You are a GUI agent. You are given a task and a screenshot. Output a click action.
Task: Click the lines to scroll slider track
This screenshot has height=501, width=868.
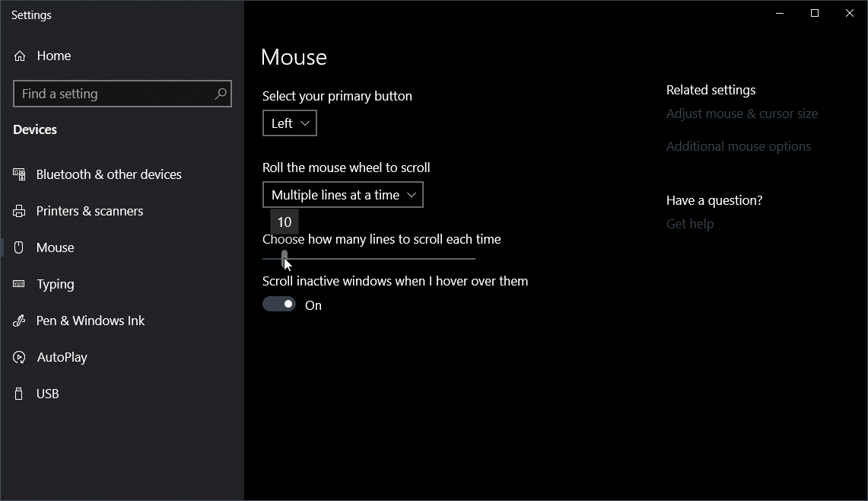click(380, 259)
